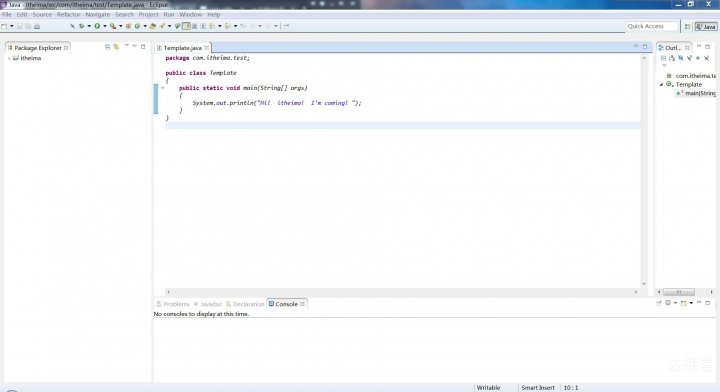Screen dimensions: 720x392
Task: Click the New Java Package icon
Action: 129,26
